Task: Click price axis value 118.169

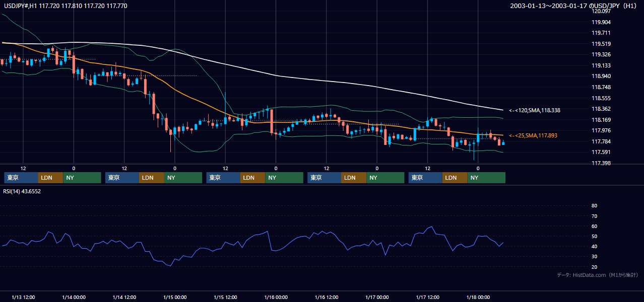Action: tap(601, 120)
